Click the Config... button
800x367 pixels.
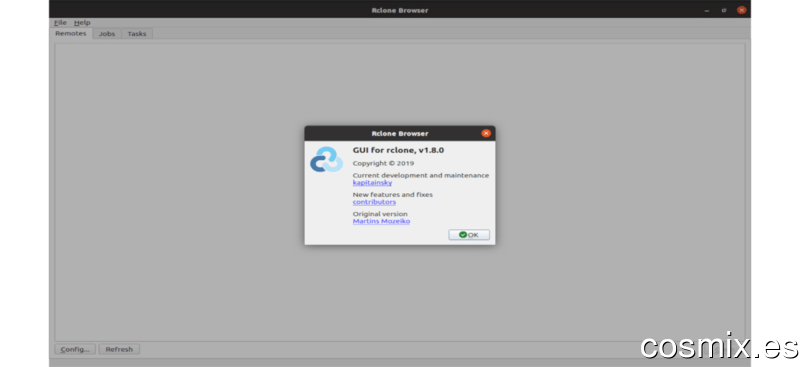coord(75,349)
